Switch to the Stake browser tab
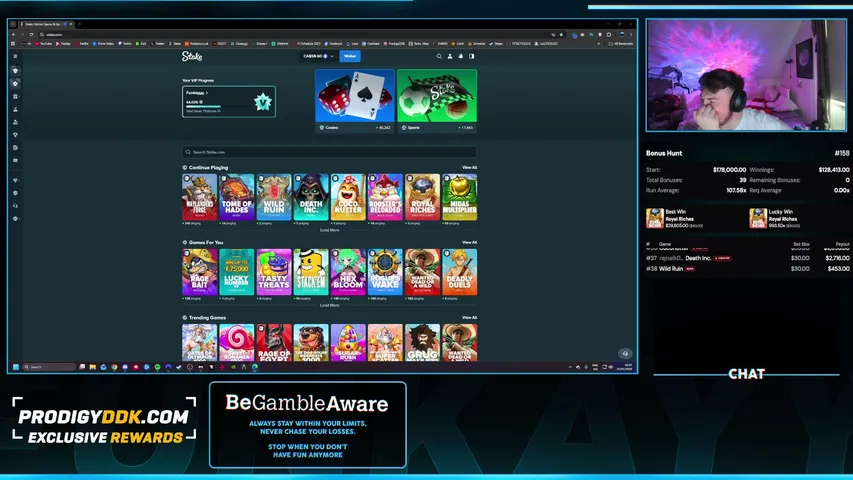The width and height of the screenshot is (853, 480). coord(46,24)
